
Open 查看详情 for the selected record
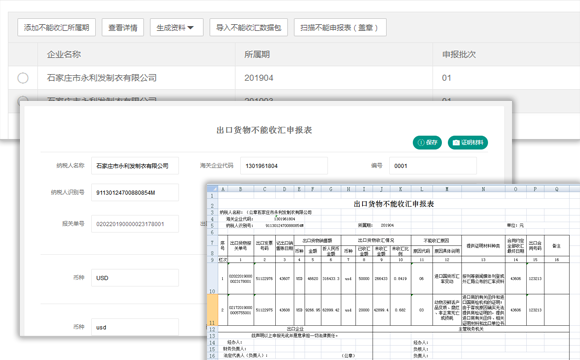(x=123, y=27)
